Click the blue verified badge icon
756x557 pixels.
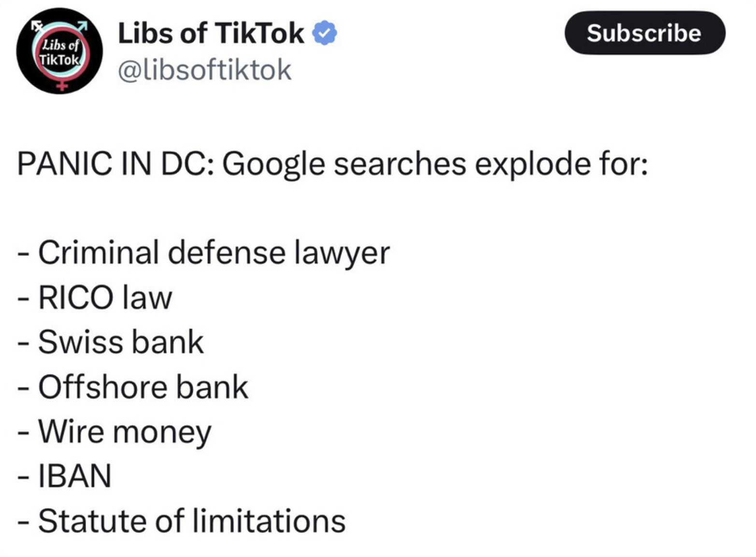pos(325,33)
